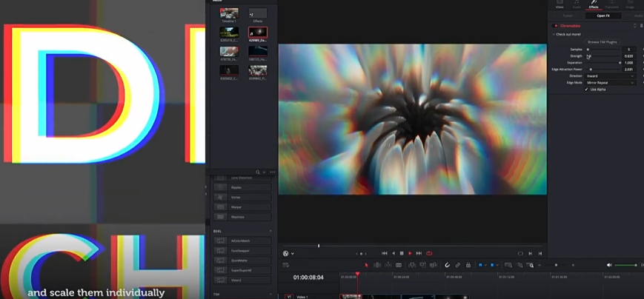The height and width of the screenshot is (299, 644).
Task: Disable the Chromabbe effect toggle
Action: [x=556, y=26]
